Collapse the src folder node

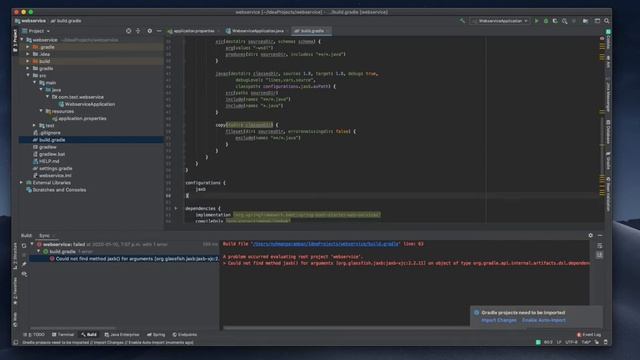28,76
